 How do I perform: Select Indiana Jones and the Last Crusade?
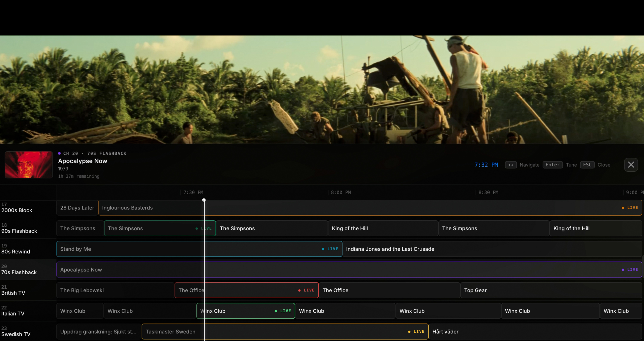(x=390, y=249)
